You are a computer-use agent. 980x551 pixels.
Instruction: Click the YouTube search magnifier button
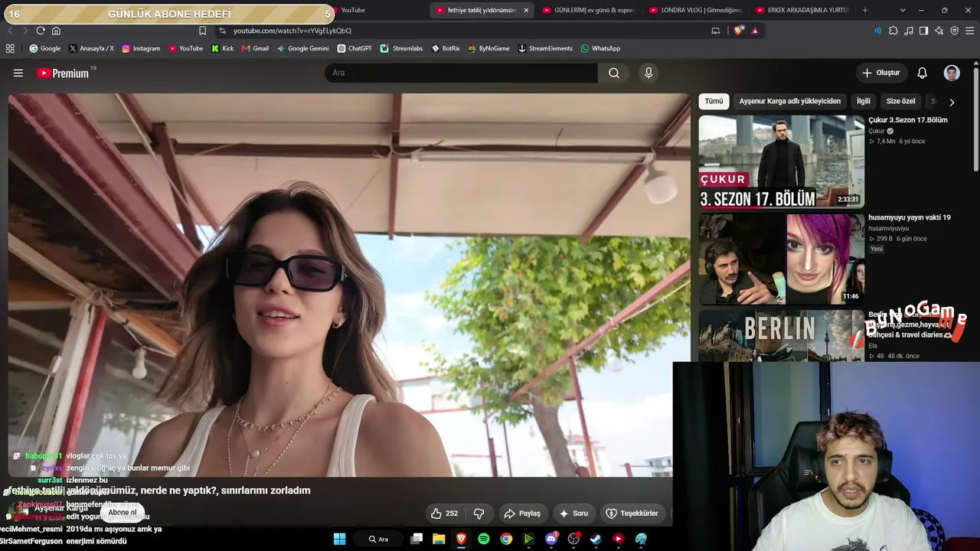[614, 73]
